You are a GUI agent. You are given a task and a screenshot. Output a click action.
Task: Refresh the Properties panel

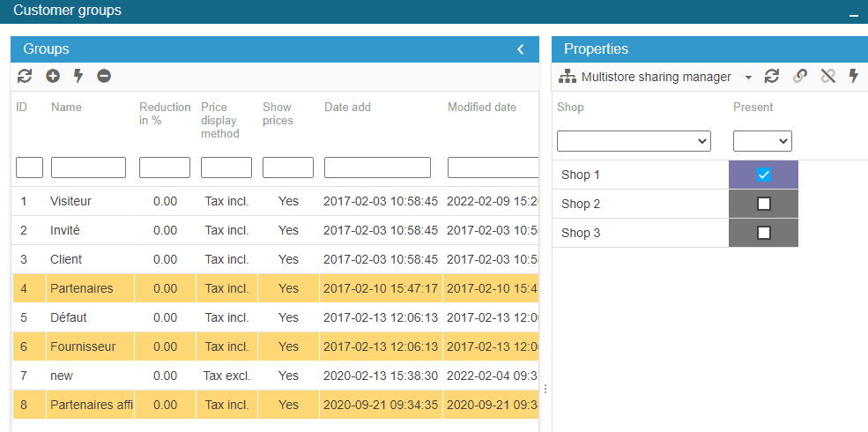point(772,77)
